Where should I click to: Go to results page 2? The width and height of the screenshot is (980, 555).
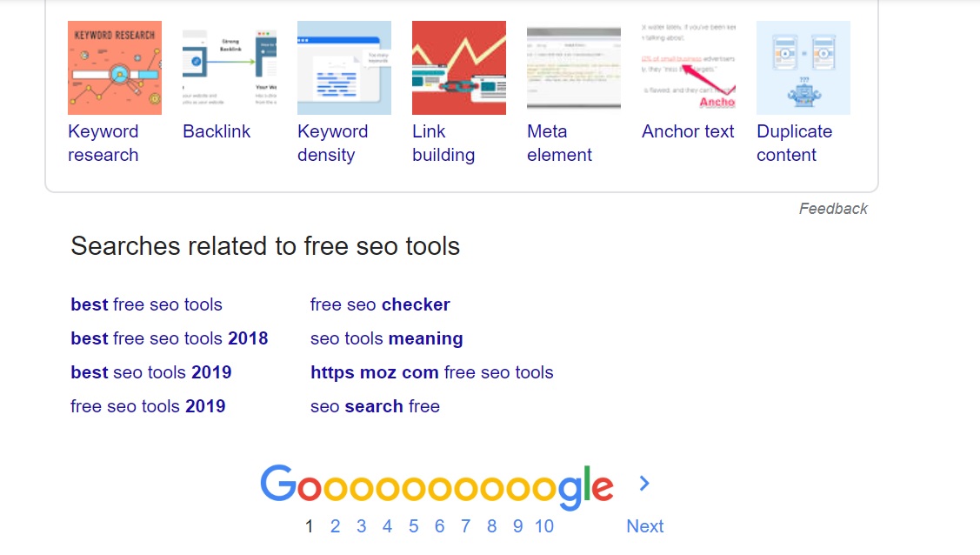pos(335,526)
